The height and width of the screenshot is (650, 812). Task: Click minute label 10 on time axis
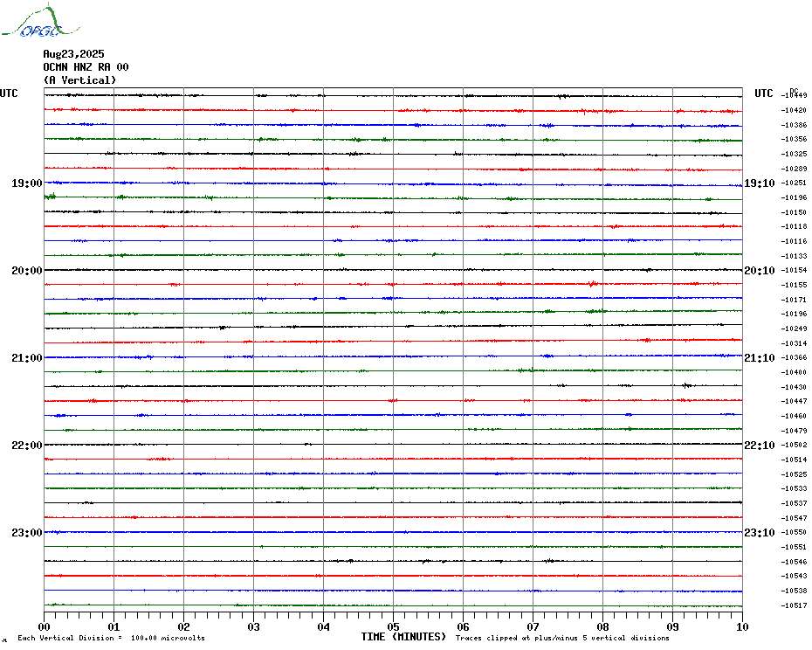tap(743, 626)
